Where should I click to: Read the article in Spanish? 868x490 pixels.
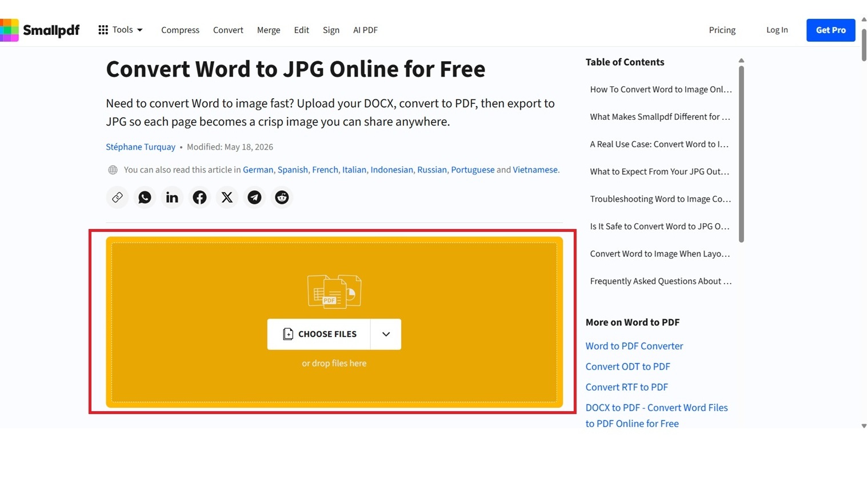point(293,170)
